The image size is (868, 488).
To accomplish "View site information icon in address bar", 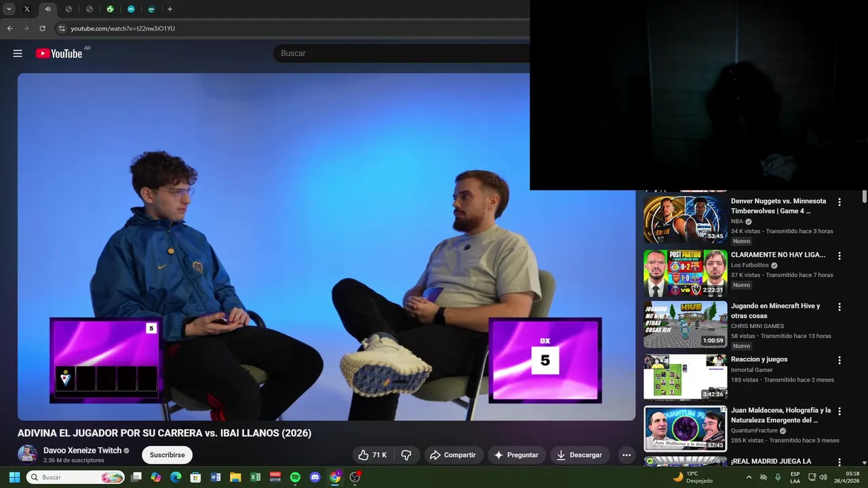I will [62, 28].
